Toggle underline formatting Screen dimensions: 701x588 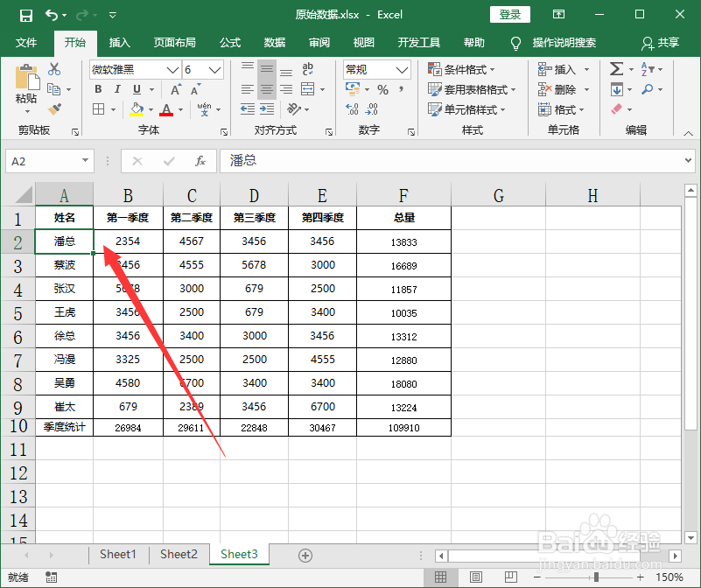click(x=137, y=89)
